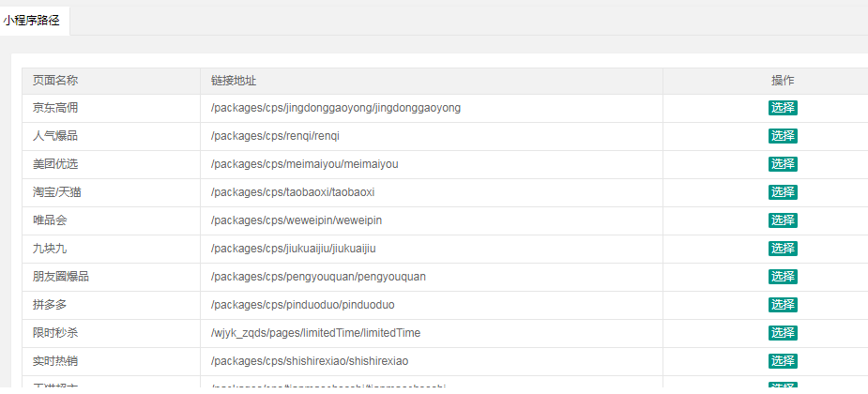Click the pengyouquan link path
Screen dimensions: 868x394
318,277
